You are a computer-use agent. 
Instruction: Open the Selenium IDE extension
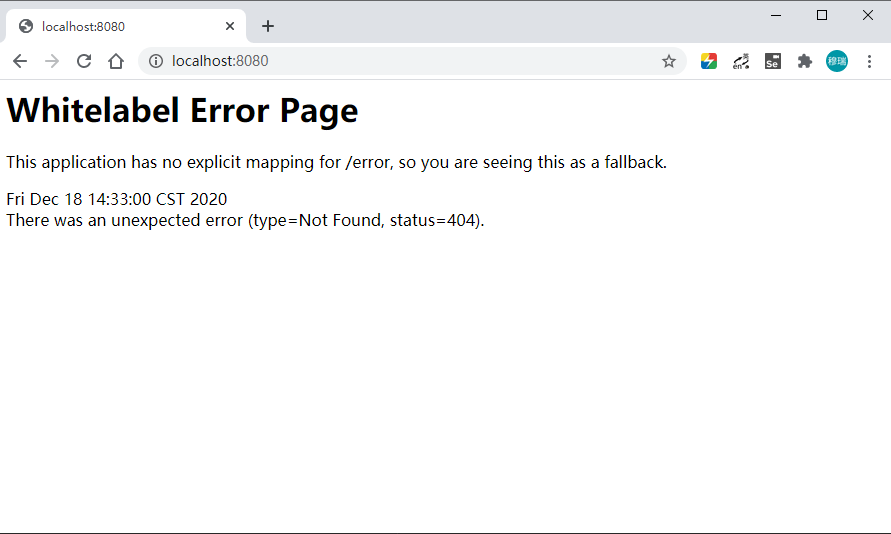[x=773, y=61]
